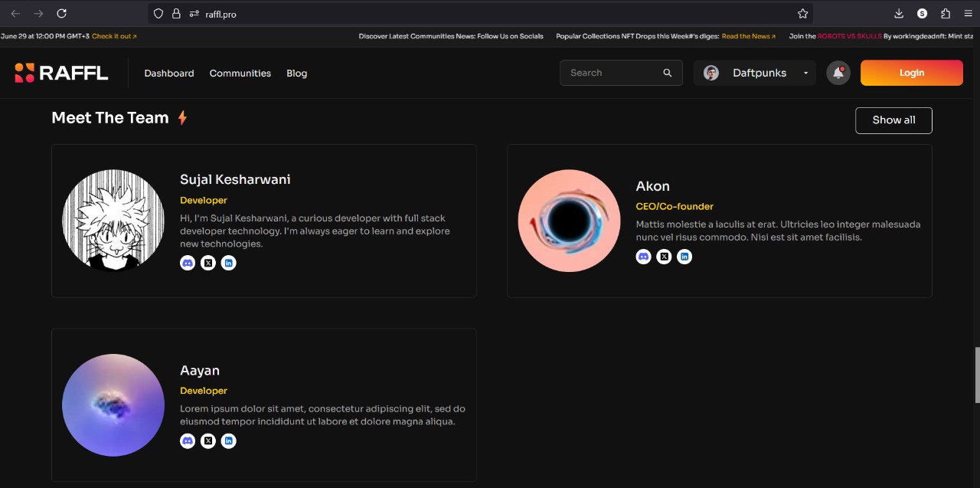Click Aayan's LinkedIn icon
The height and width of the screenshot is (488, 980).
[228, 441]
